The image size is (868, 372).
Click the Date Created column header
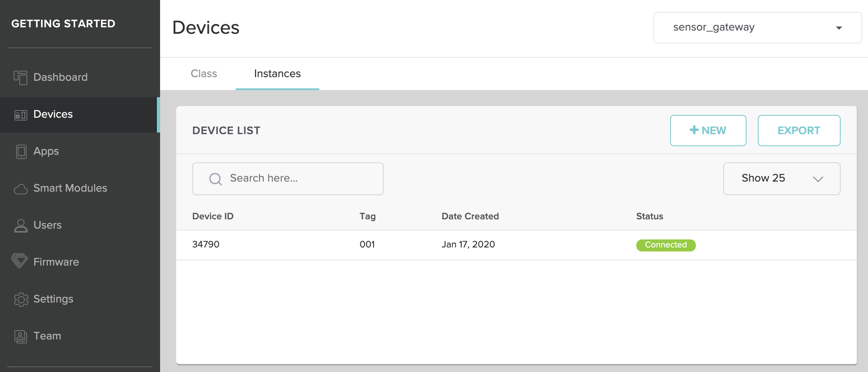pos(470,216)
